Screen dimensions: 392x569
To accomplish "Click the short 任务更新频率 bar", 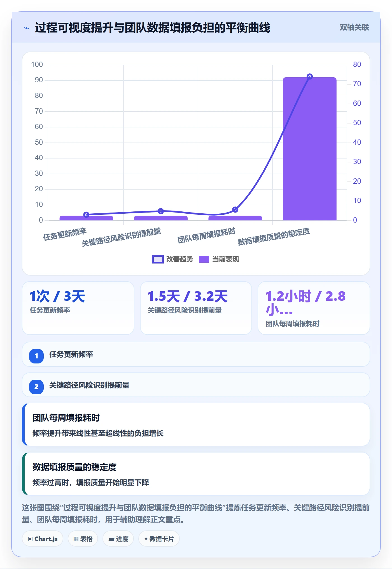I will (x=86, y=218).
